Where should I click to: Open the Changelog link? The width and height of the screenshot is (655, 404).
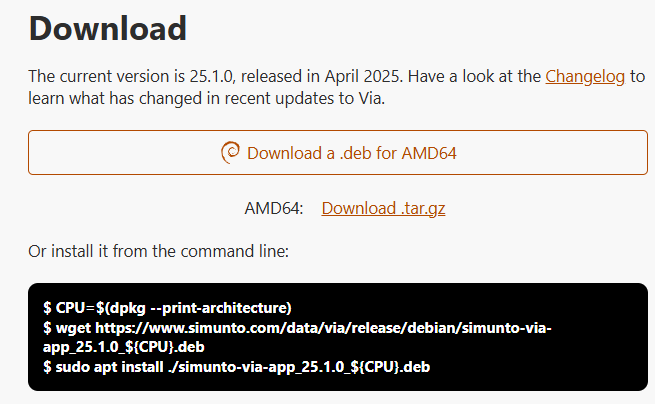click(x=585, y=76)
